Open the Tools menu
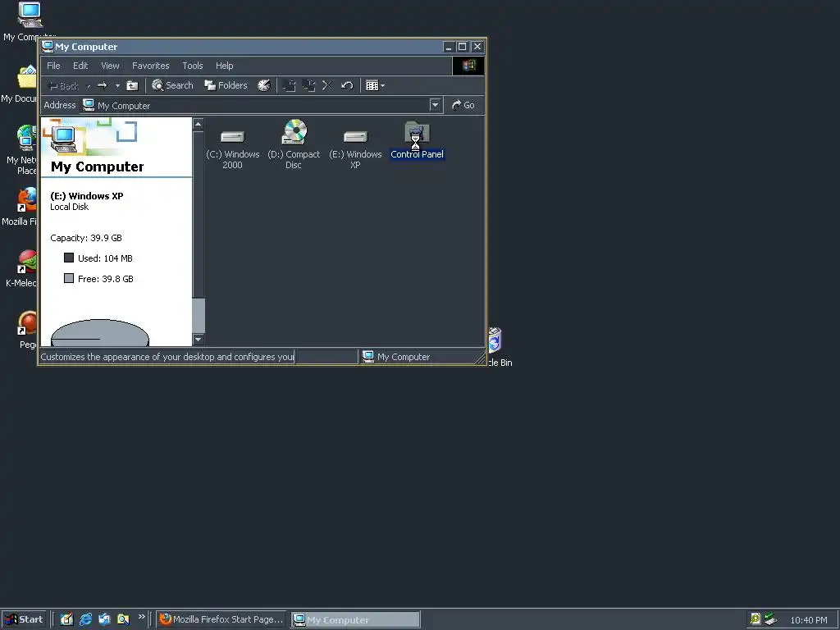Image resolution: width=840 pixels, height=630 pixels. (x=192, y=66)
